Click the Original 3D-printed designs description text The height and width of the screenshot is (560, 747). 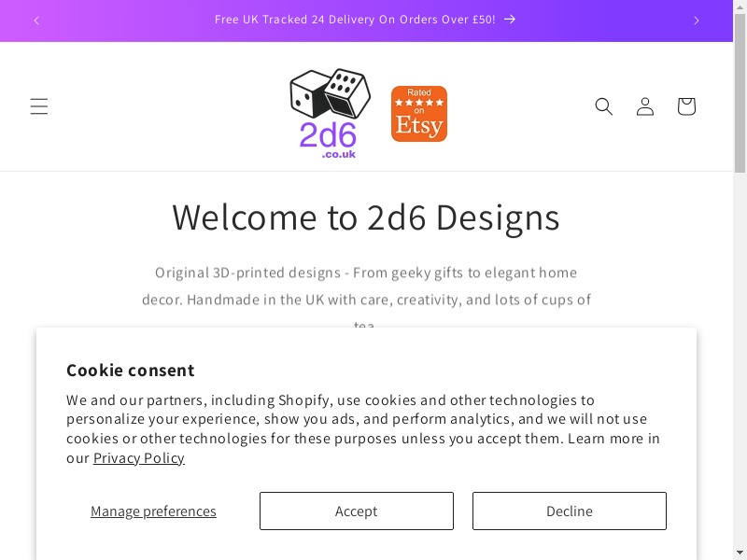point(366,287)
